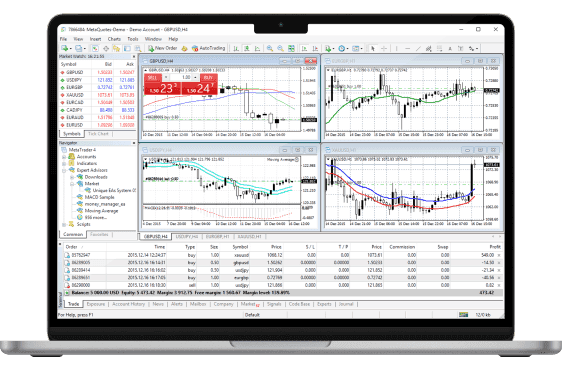Close the Market Watch panel
The height and width of the screenshot is (370, 562).
click(134, 57)
